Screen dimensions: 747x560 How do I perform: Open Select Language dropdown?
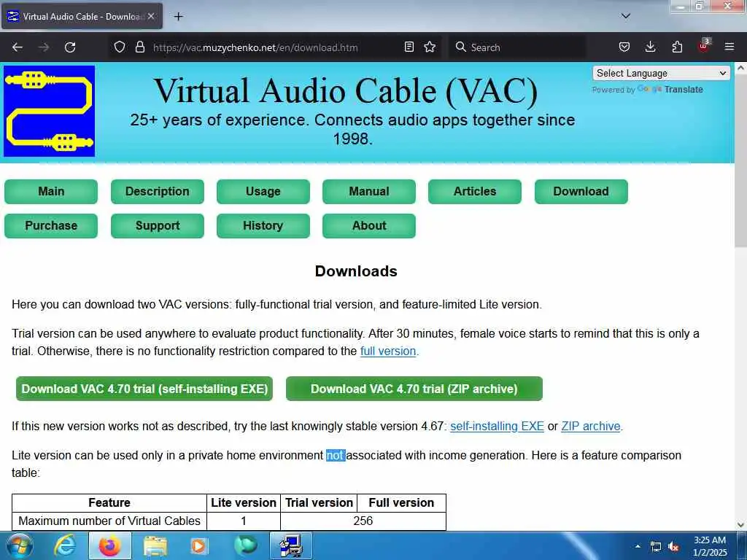tap(661, 73)
